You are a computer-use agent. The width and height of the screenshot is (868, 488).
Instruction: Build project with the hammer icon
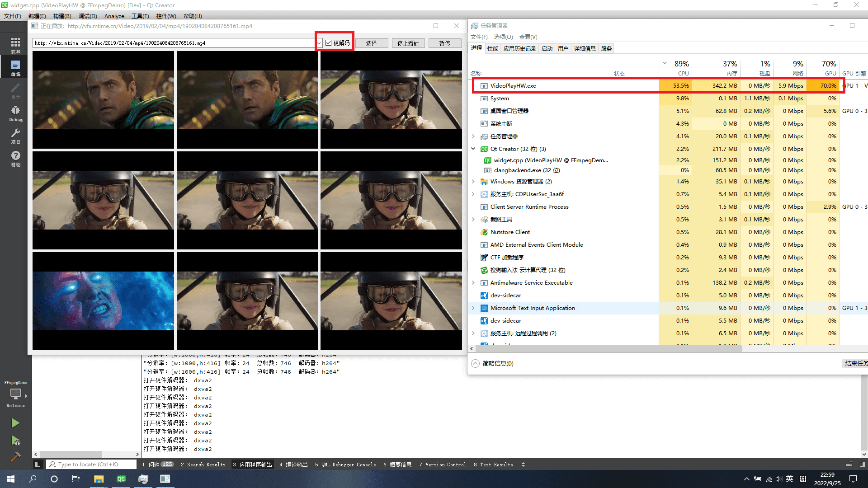[15, 457]
